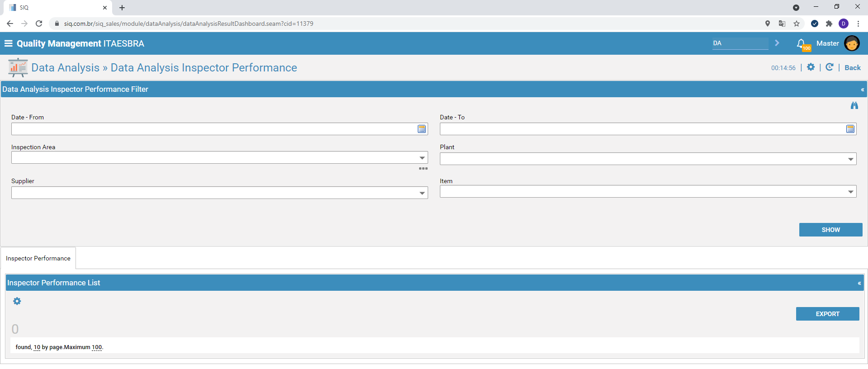Click the Chrome profile D avatar

(x=844, y=24)
